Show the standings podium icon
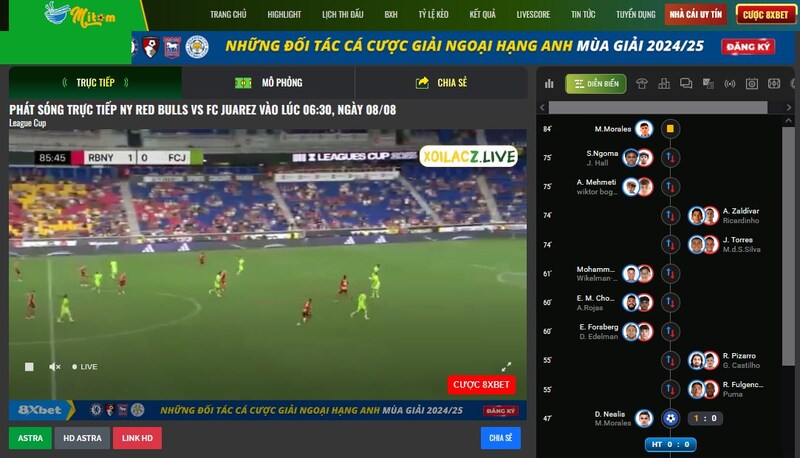 [664, 84]
